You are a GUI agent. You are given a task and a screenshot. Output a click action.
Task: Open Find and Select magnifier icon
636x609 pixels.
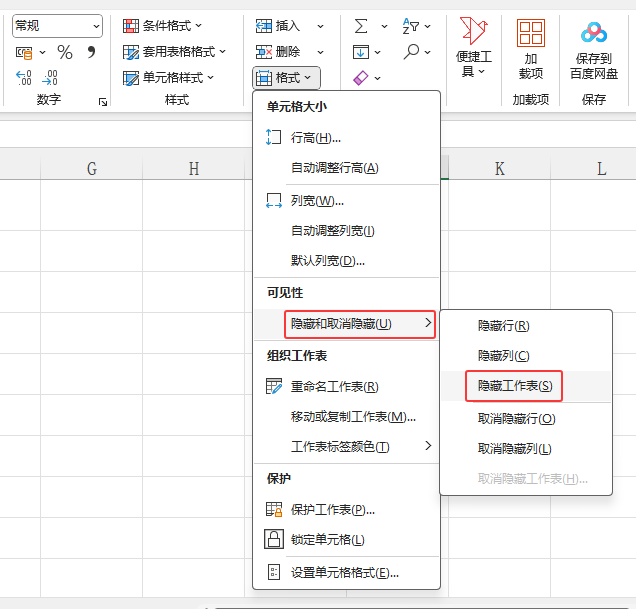(x=411, y=52)
